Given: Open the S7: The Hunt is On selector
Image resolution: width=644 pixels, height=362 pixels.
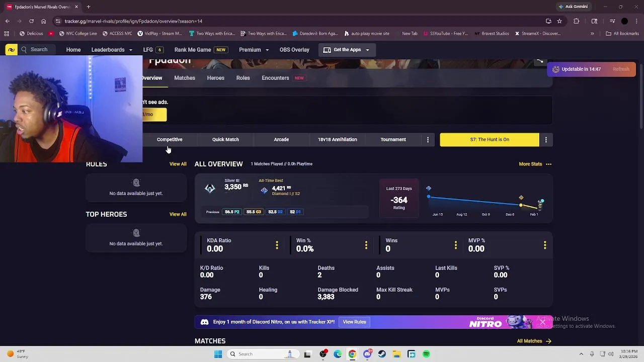Looking at the screenshot, I should coord(490,139).
